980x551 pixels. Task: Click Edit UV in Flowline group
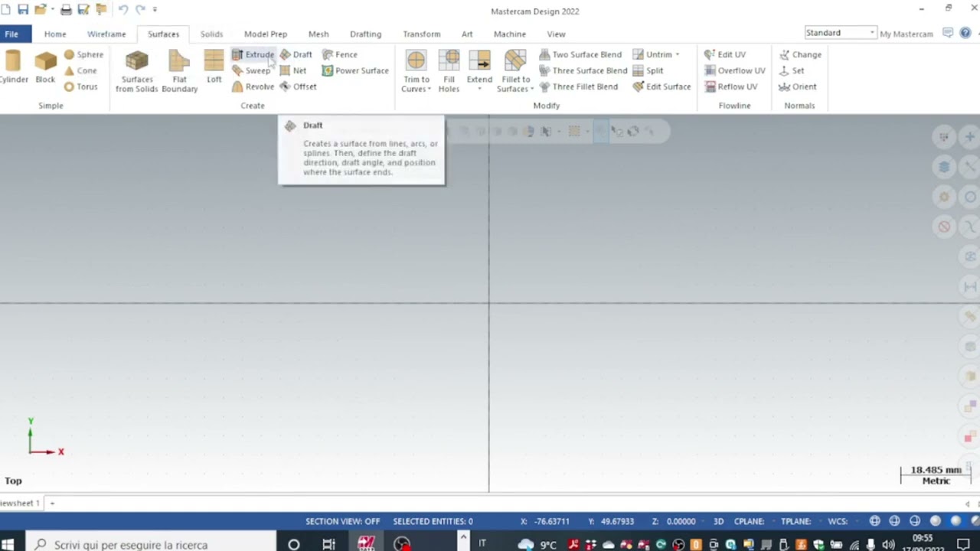[725, 54]
